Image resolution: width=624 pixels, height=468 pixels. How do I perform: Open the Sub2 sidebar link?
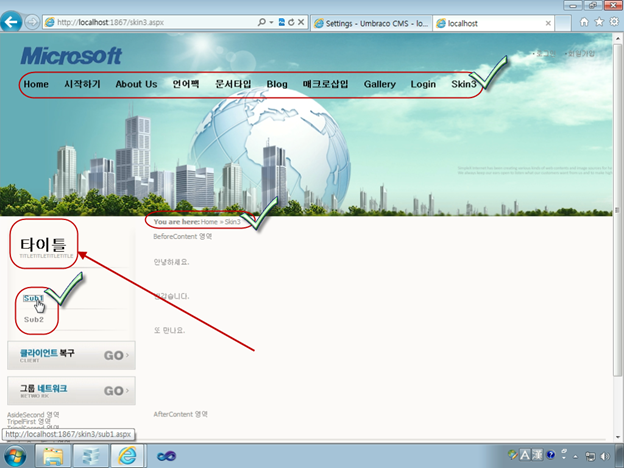tap(34, 320)
